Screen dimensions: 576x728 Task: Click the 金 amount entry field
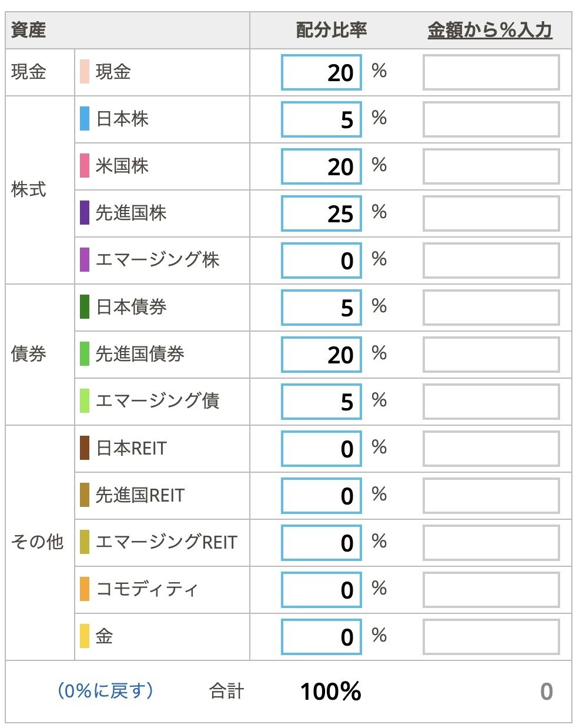(491, 636)
